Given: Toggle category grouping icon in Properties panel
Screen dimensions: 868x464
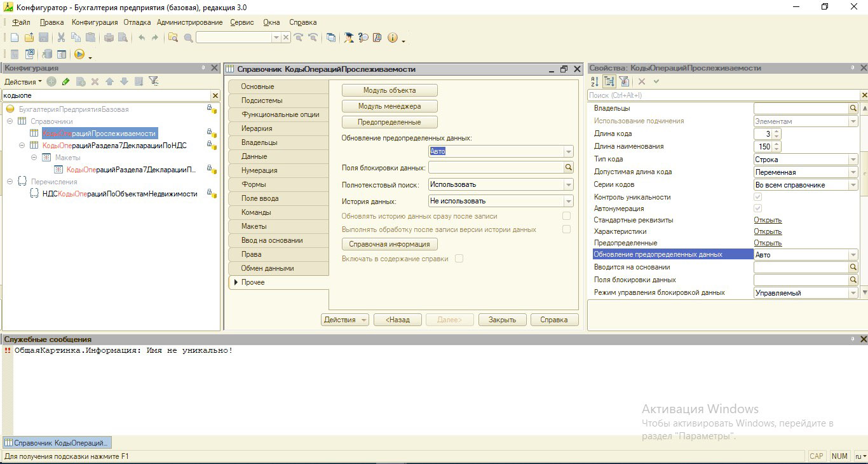Looking at the screenshot, I should tap(609, 81).
